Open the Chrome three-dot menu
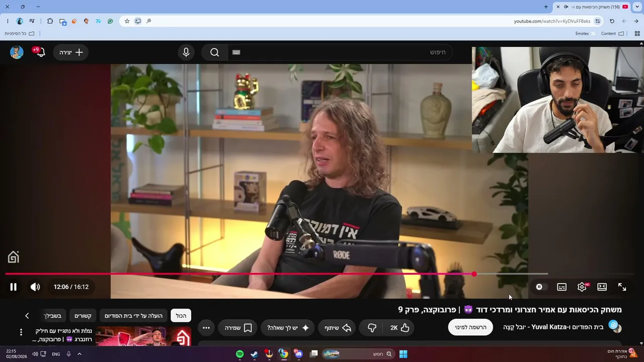 click(x=8, y=21)
